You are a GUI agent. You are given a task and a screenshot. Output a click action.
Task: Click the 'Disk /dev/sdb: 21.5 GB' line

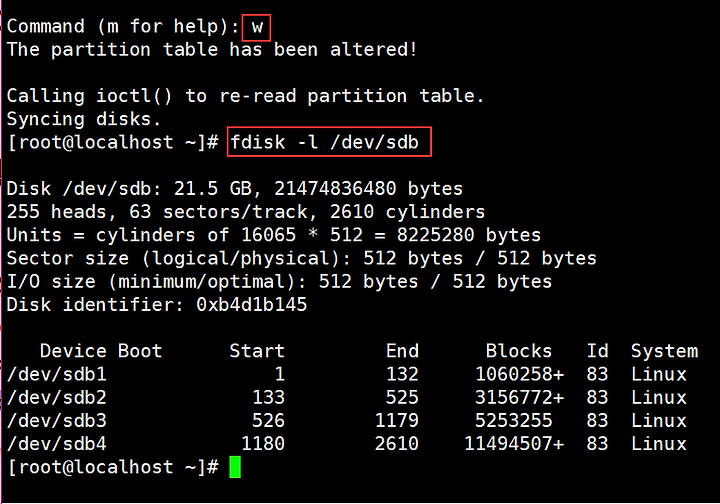pyautogui.click(x=235, y=189)
